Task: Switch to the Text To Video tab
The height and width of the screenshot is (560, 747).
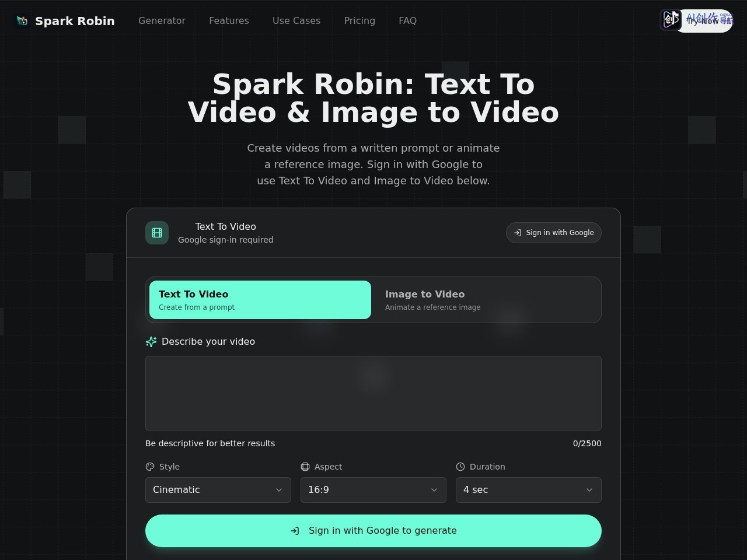Action: point(260,300)
